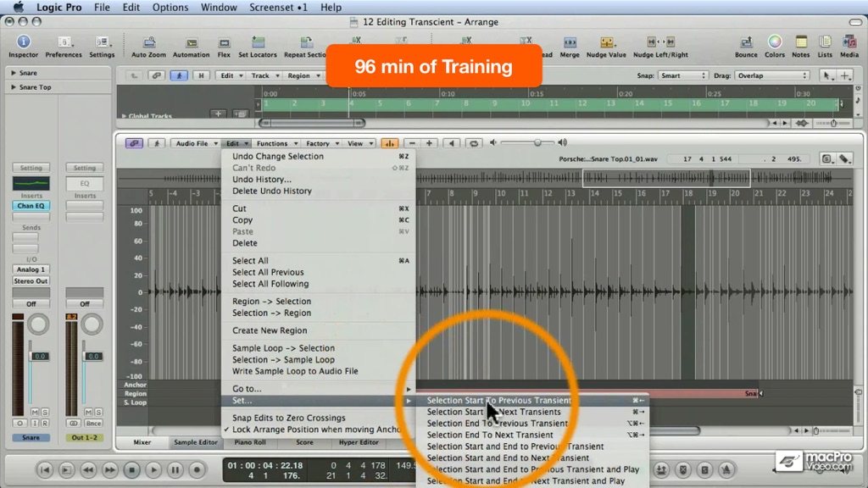Open the Arrange Region menu dropdown
This screenshot has height=488, width=868.
(304, 75)
